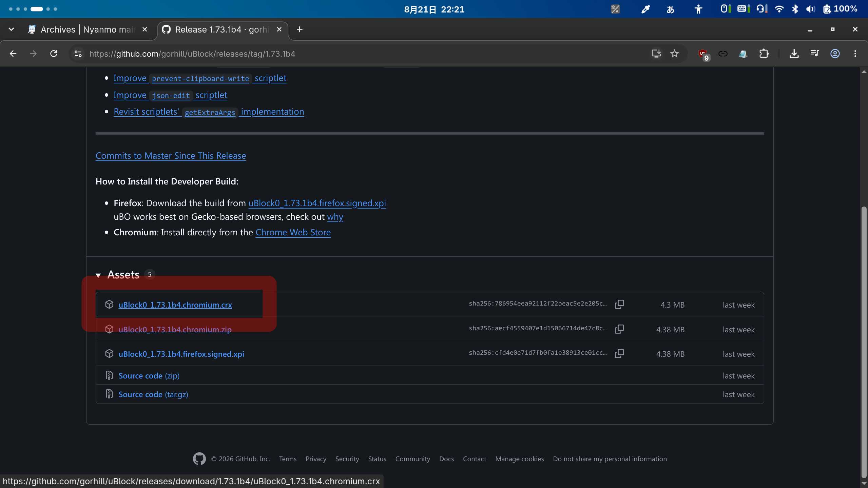The image size is (868, 488).
Task: Download uBlock0_1.73.1b4.chromium.zip asset
Action: pos(175,330)
